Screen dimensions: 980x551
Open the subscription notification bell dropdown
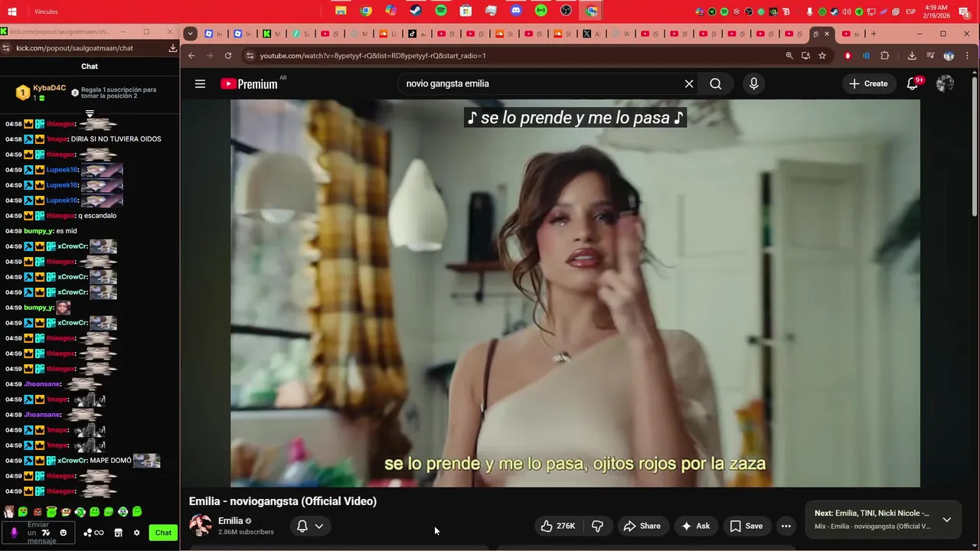310,526
